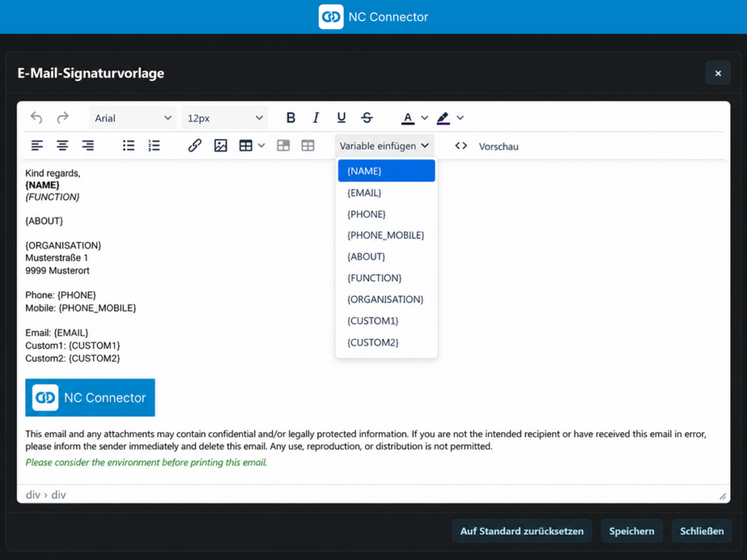The height and width of the screenshot is (560, 747).
Task: Open the Arial font family dropdown
Action: pyautogui.click(x=133, y=118)
